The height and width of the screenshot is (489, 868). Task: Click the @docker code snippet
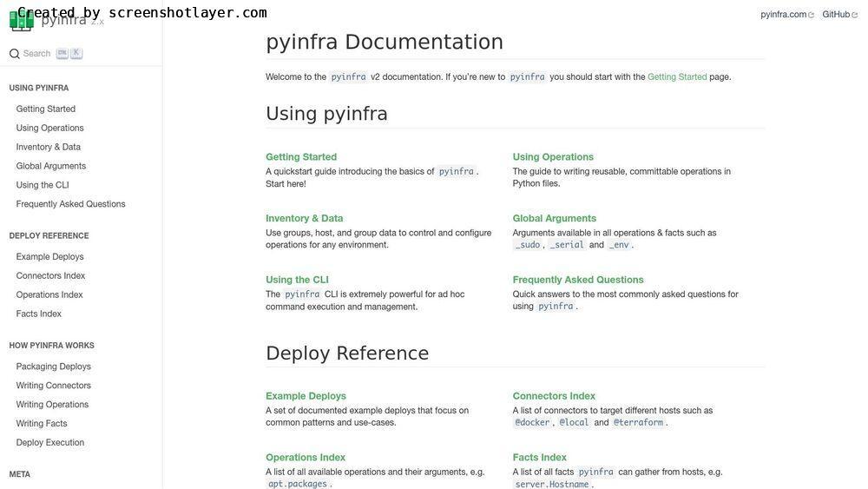pyautogui.click(x=532, y=422)
